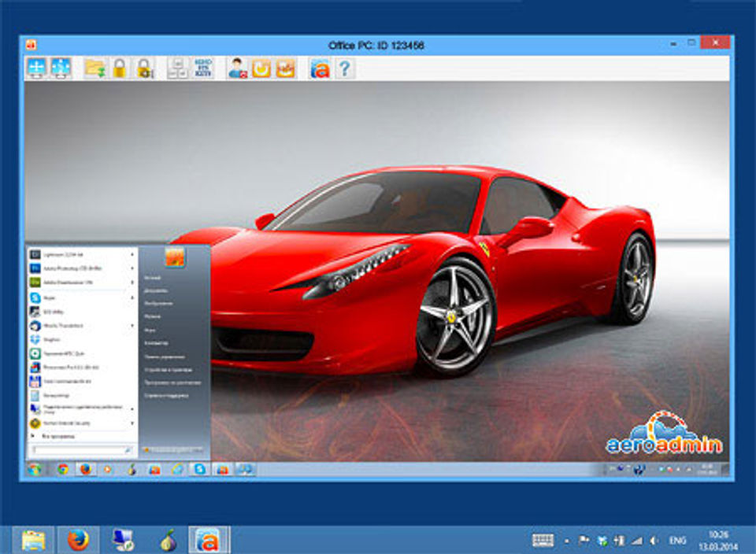Click the local taskbar clock
This screenshot has height=554, width=756.
point(718,540)
